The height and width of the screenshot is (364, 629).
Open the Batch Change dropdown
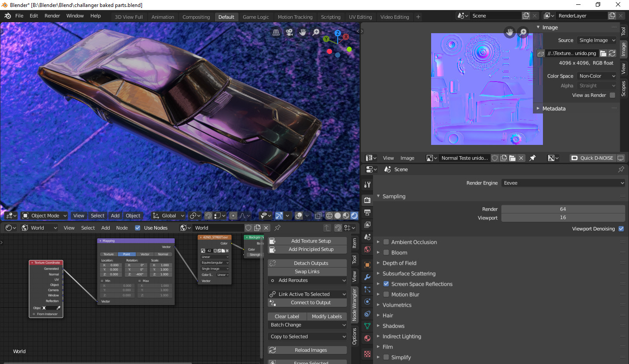coord(308,325)
